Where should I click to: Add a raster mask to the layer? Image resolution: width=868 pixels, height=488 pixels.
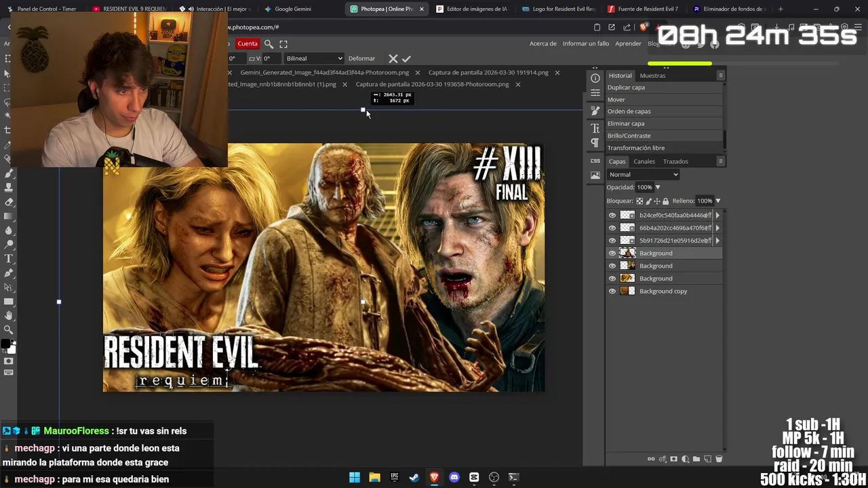pos(673,459)
